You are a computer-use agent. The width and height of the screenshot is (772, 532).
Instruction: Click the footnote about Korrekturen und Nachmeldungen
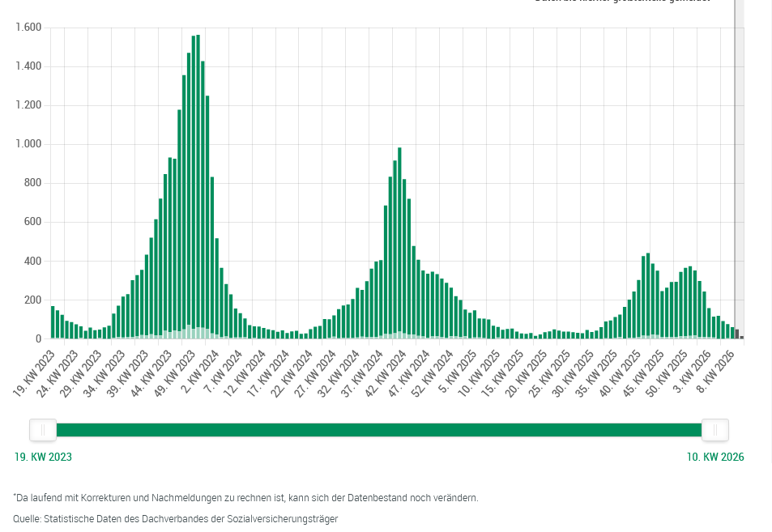(x=245, y=497)
